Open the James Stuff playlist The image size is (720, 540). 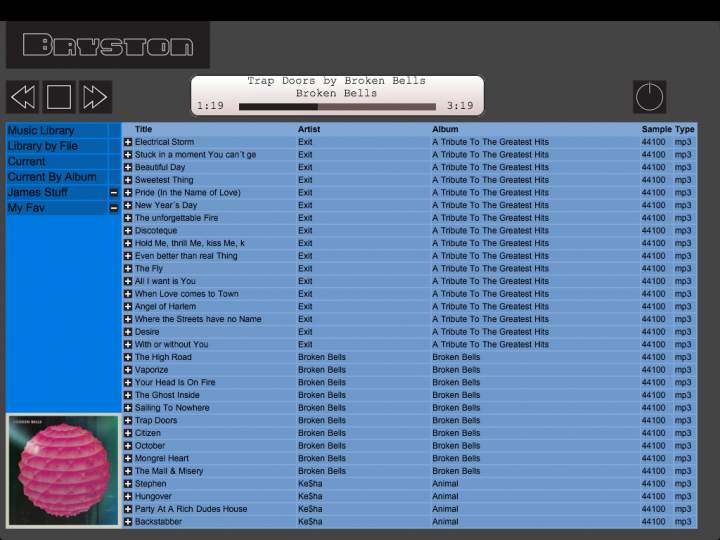[x=38, y=192]
